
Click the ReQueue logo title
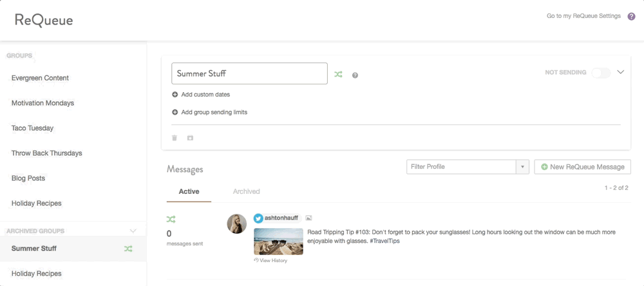click(x=44, y=20)
